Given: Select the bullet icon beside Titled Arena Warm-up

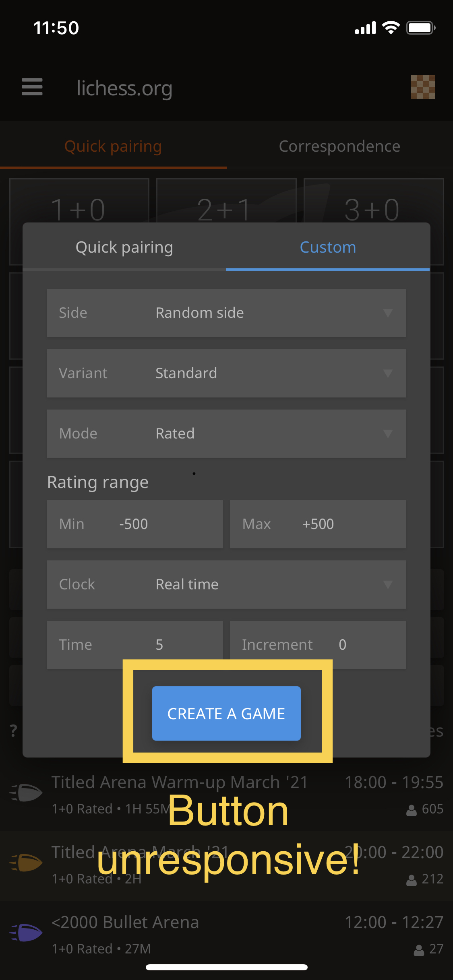Looking at the screenshot, I should pos(25,793).
